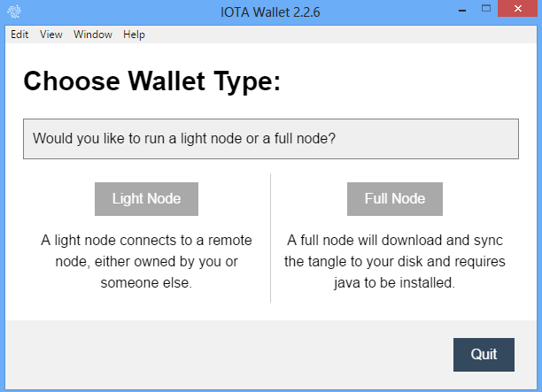Close the IOTA Wallet window
542x392 pixels.
(x=517, y=8)
